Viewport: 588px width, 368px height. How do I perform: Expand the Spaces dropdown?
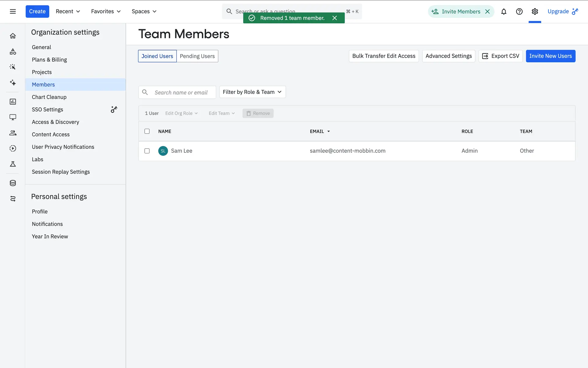[144, 11]
